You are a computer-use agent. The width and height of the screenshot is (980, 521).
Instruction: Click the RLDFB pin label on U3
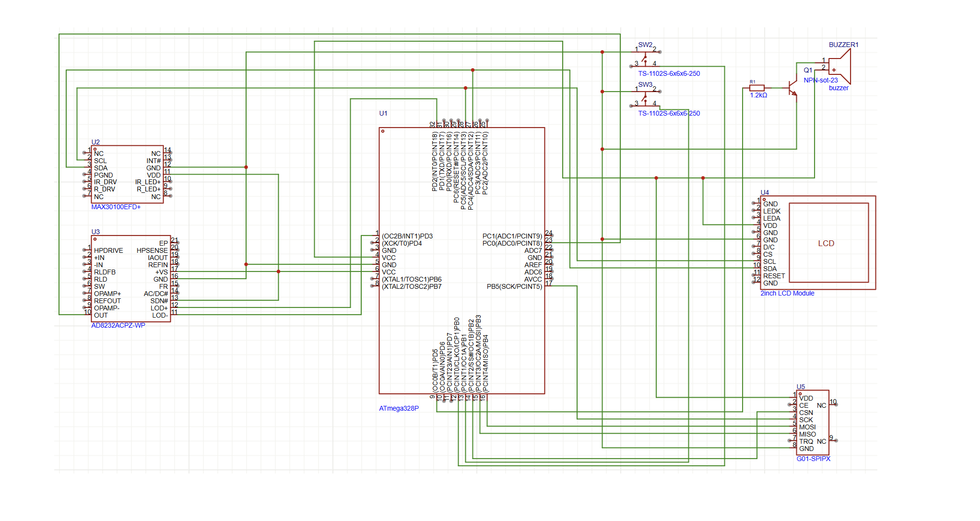click(105, 272)
